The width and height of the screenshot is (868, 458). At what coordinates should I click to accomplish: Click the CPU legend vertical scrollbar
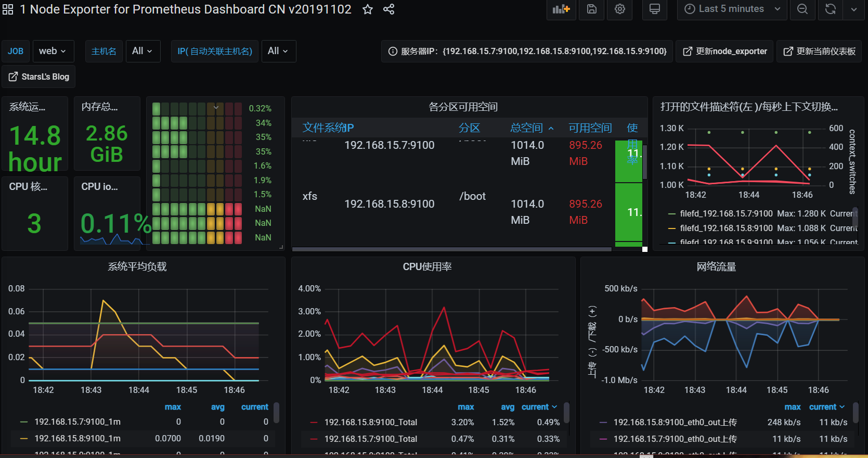pos(566,413)
